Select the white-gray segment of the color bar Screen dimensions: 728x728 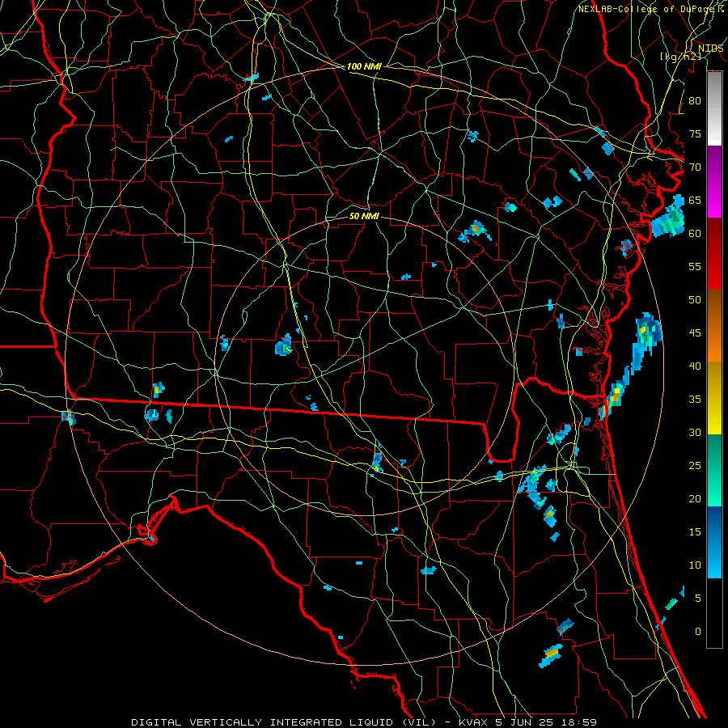[714, 108]
